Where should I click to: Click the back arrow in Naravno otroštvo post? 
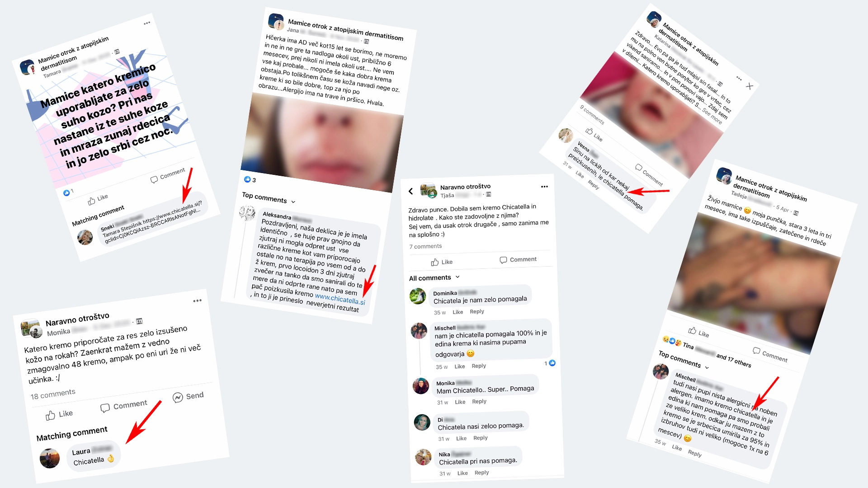click(x=410, y=191)
